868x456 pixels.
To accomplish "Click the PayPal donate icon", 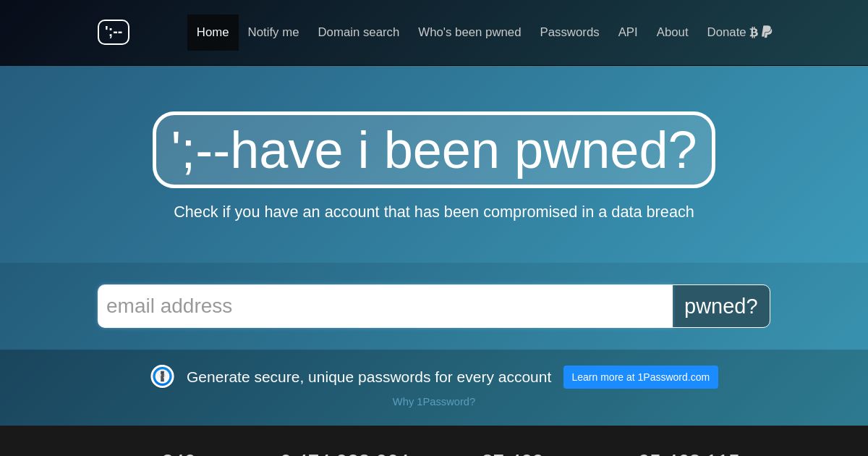I will [x=767, y=32].
